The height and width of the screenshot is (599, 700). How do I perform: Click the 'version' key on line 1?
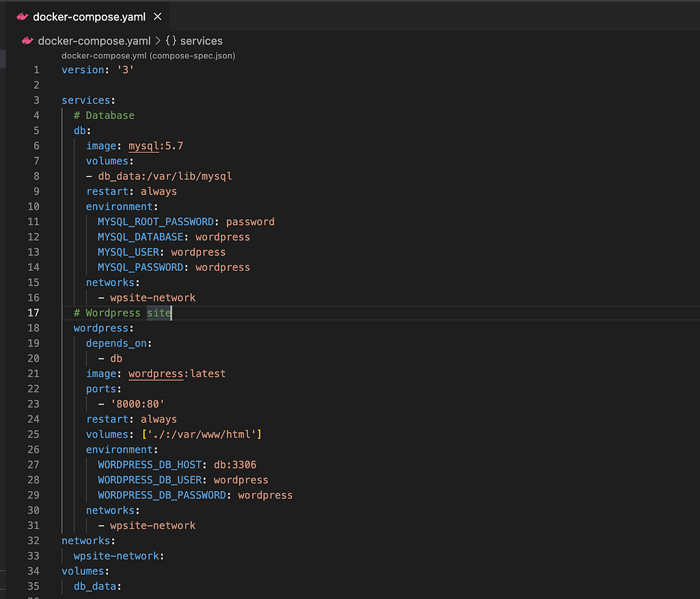(83, 70)
